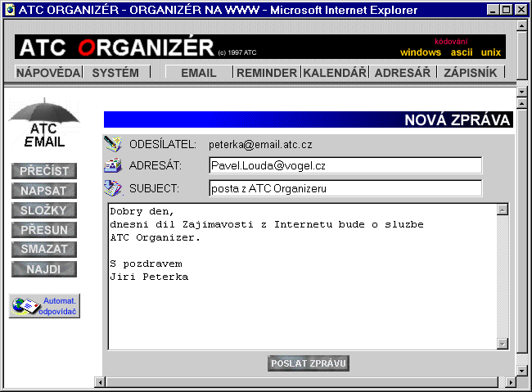The image size is (532, 392).
Task: Click the NAPSAT compose button
Action: (x=44, y=191)
